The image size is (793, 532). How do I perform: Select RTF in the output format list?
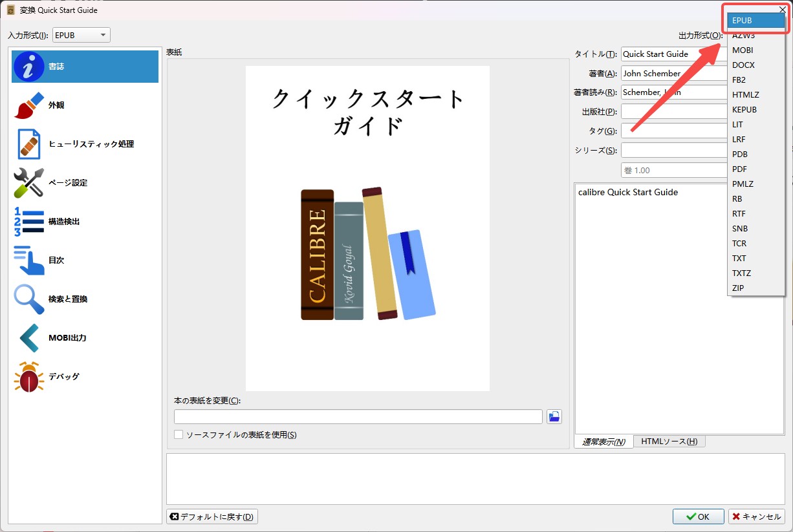click(756, 214)
